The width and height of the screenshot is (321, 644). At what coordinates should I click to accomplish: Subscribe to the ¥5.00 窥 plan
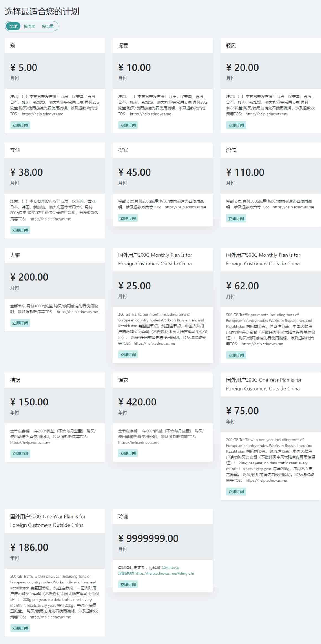click(20, 125)
